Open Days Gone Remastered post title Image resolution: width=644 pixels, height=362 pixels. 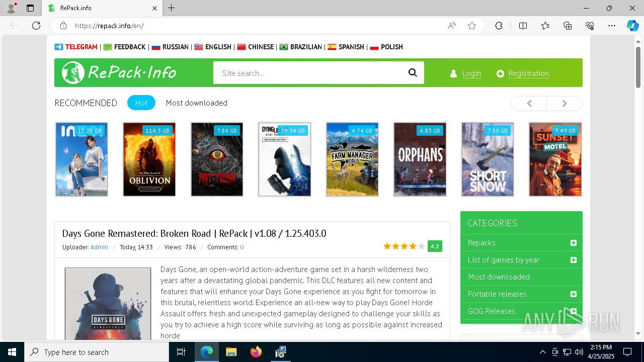click(x=194, y=233)
